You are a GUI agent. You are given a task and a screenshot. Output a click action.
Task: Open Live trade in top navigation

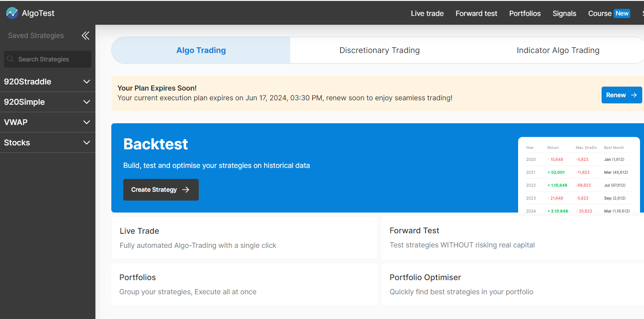coord(427,13)
